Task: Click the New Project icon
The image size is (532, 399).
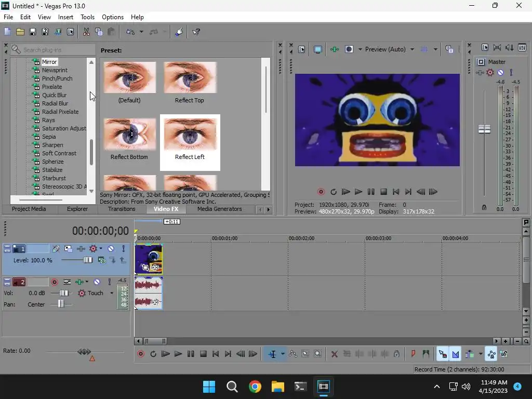Action: click(x=7, y=32)
